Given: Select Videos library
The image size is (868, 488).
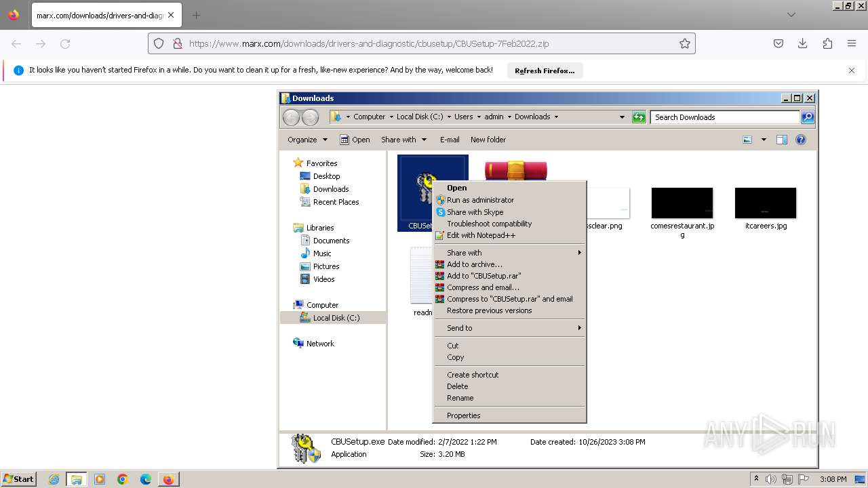Looking at the screenshot, I should [x=317, y=279].
